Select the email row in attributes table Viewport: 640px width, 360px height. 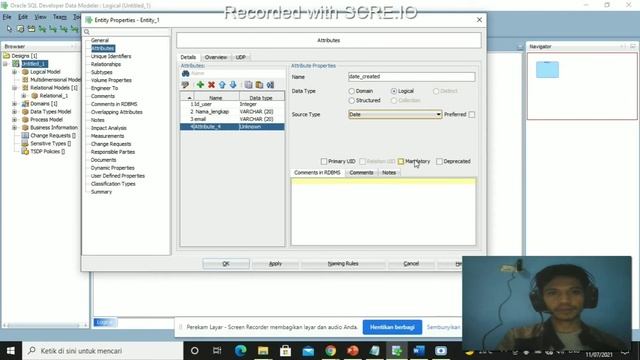pyautogui.click(x=232, y=119)
